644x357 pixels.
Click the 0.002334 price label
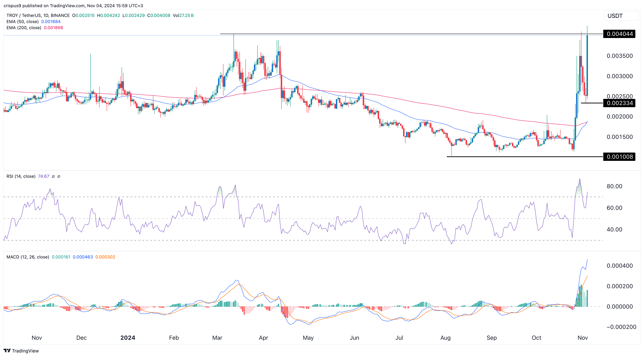(619, 103)
